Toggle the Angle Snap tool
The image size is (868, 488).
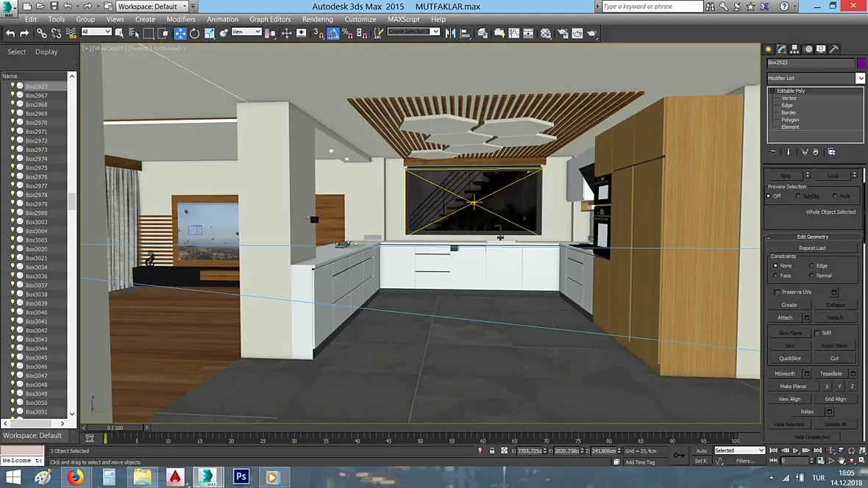(x=333, y=33)
